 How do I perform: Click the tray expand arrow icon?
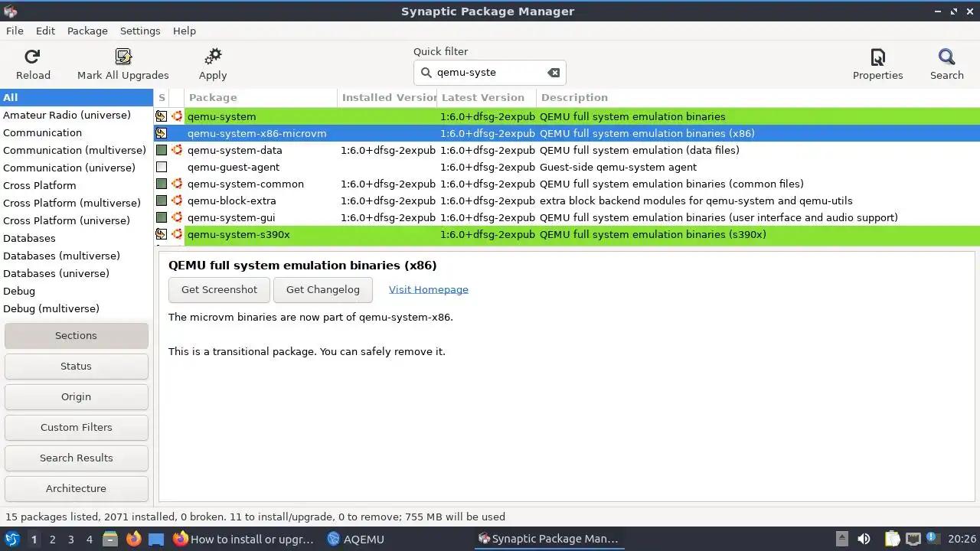[841, 539]
